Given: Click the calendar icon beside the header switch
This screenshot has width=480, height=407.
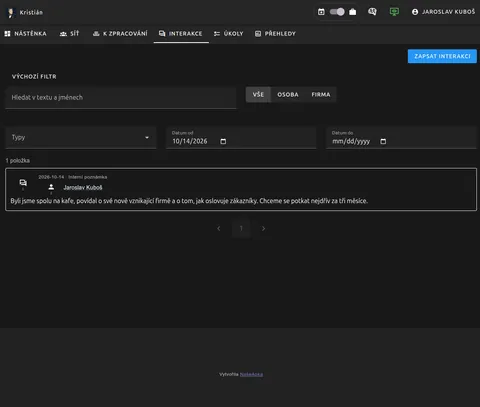Looking at the screenshot, I should (x=321, y=12).
